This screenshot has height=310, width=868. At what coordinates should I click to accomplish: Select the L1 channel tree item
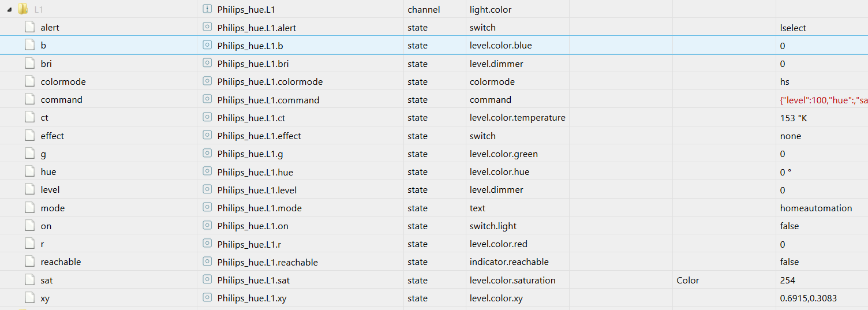(39, 9)
